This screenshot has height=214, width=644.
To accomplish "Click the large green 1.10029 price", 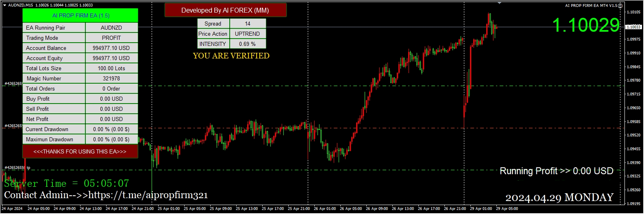I will coord(585,25).
